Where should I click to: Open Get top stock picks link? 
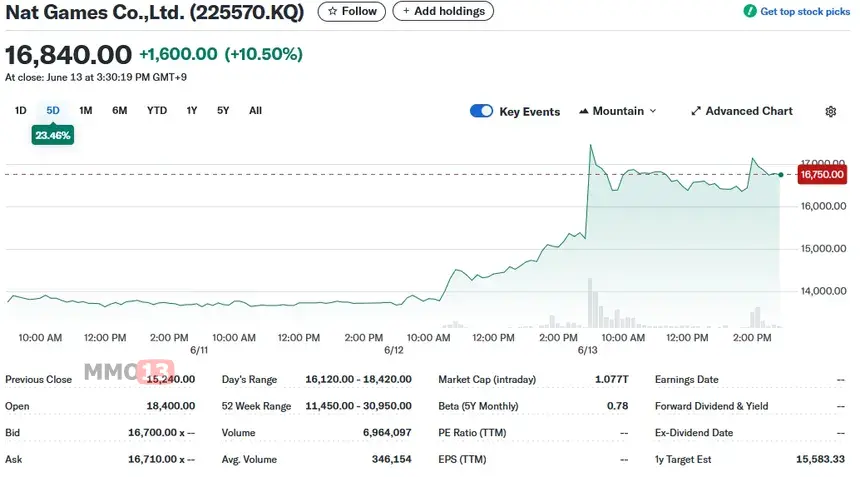(x=805, y=12)
